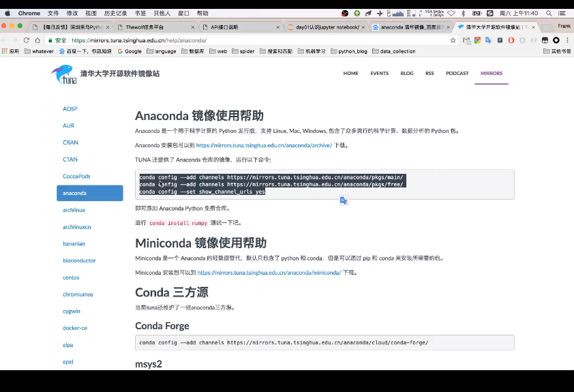Click the TUNA logo

pyautogui.click(x=64, y=74)
